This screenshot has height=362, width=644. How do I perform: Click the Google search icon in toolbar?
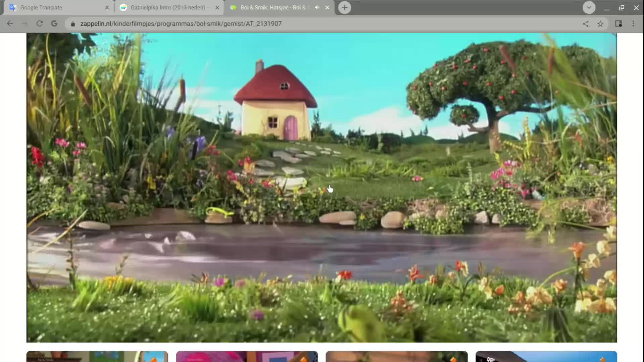[x=54, y=23]
